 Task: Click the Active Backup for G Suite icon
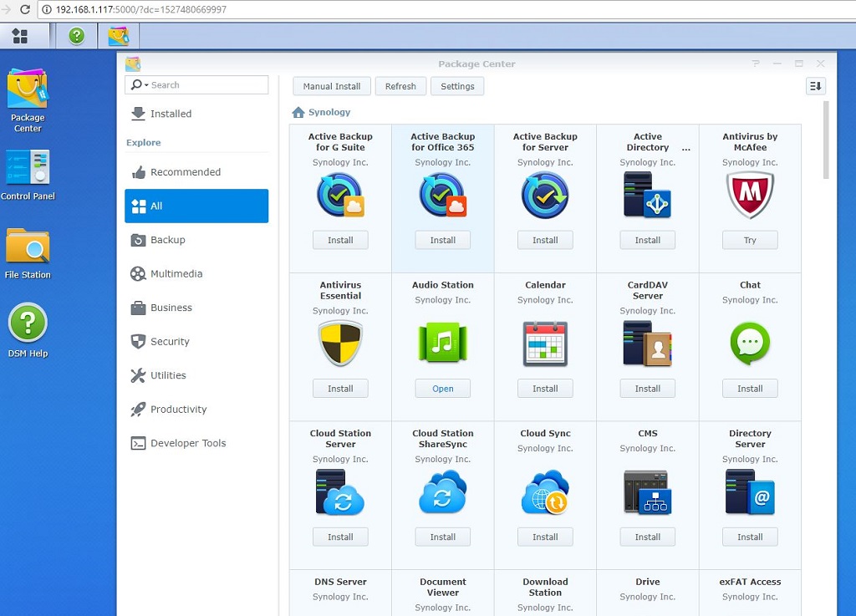click(x=340, y=196)
